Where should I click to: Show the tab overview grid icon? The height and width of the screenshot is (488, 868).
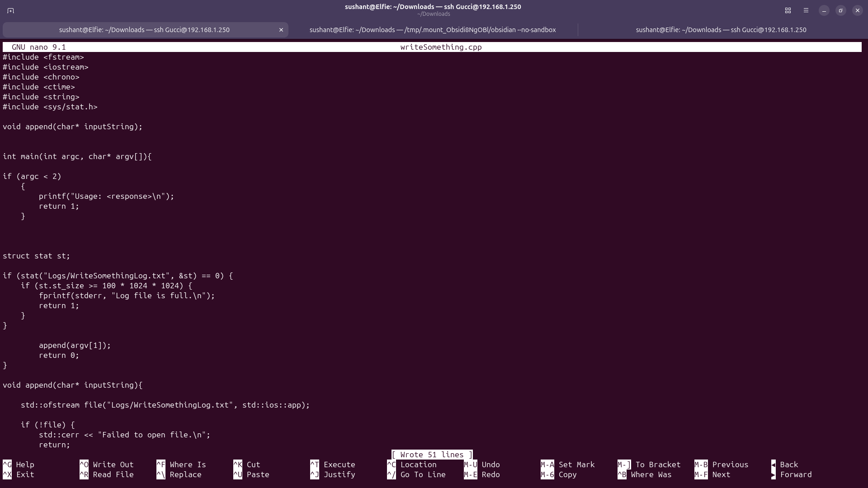click(x=788, y=10)
